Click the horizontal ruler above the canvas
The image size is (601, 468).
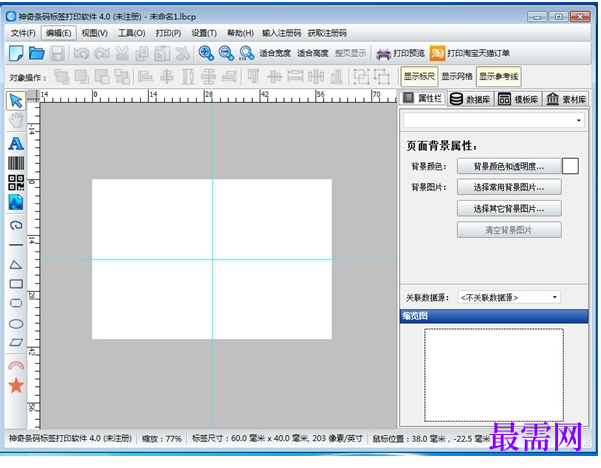218,96
